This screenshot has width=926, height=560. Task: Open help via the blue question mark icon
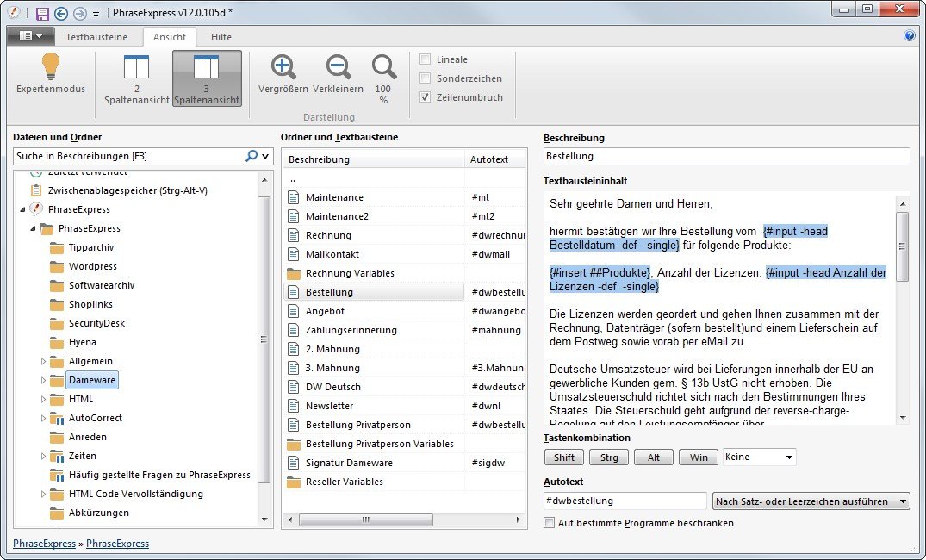[x=909, y=36]
